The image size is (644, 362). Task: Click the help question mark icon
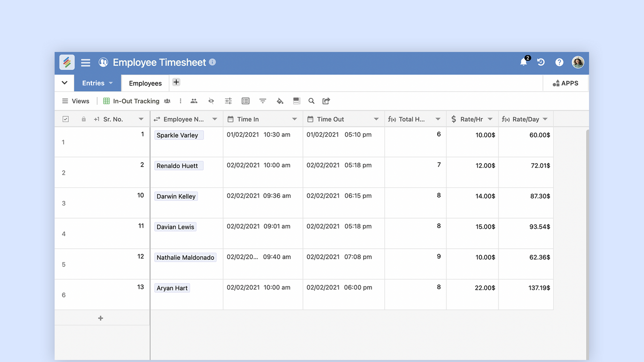pos(559,62)
